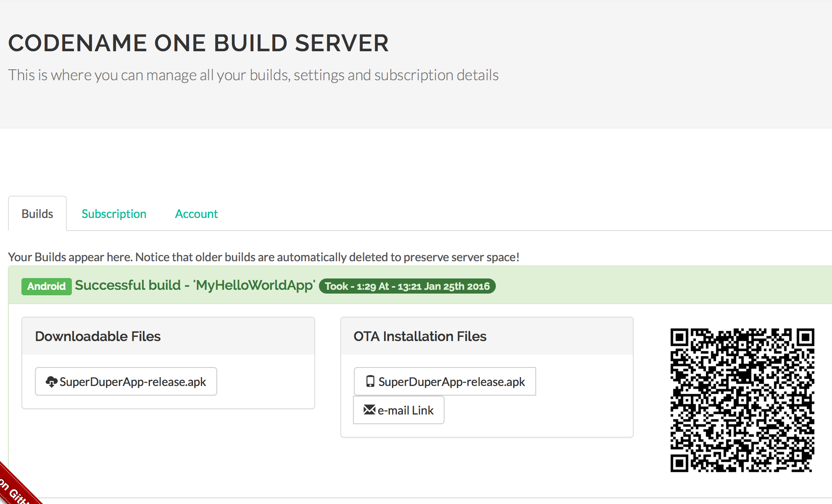
Task: Switch to the Account tab
Action: 196,213
